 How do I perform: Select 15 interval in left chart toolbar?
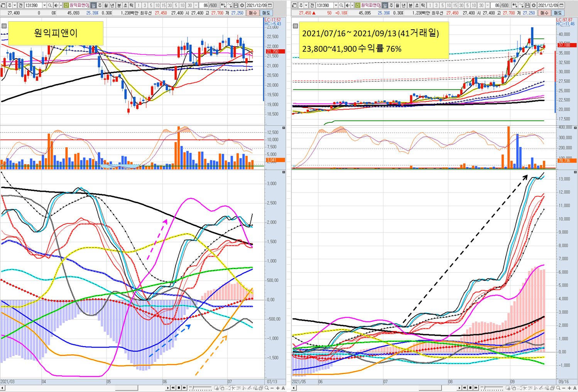click(164, 5)
